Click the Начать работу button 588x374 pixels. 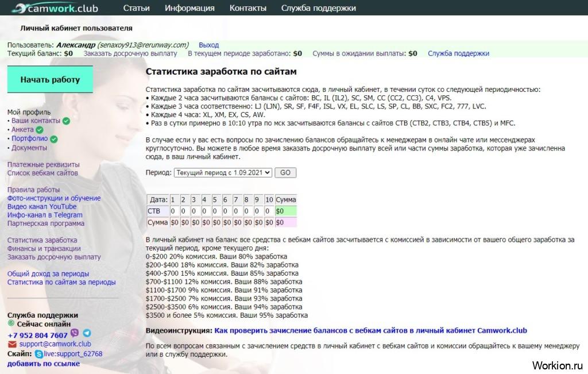(x=51, y=79)
